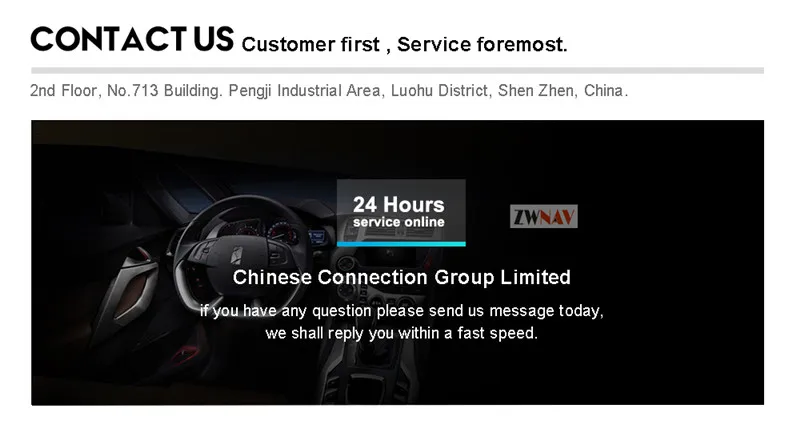Screen dimensions: 800x436
Task: Click the CONTACT US heading
Action: point(132,39)
